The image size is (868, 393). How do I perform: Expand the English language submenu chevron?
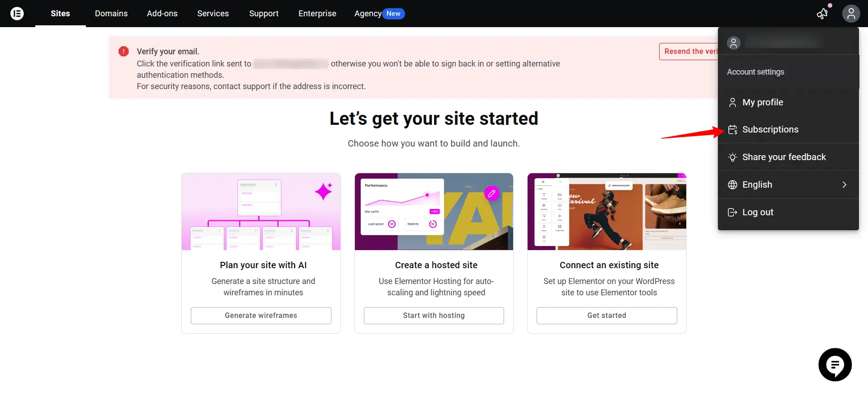[x=844, y=185]
